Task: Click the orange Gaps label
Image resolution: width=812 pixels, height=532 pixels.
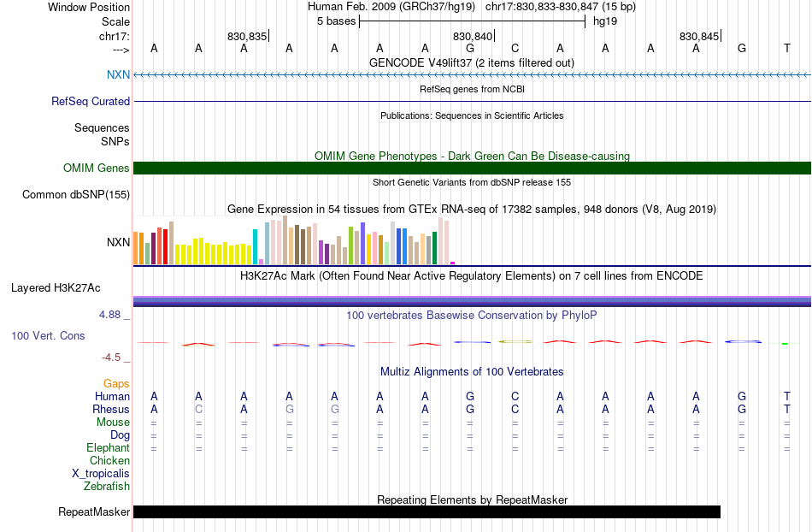Action: pos(116,383)
